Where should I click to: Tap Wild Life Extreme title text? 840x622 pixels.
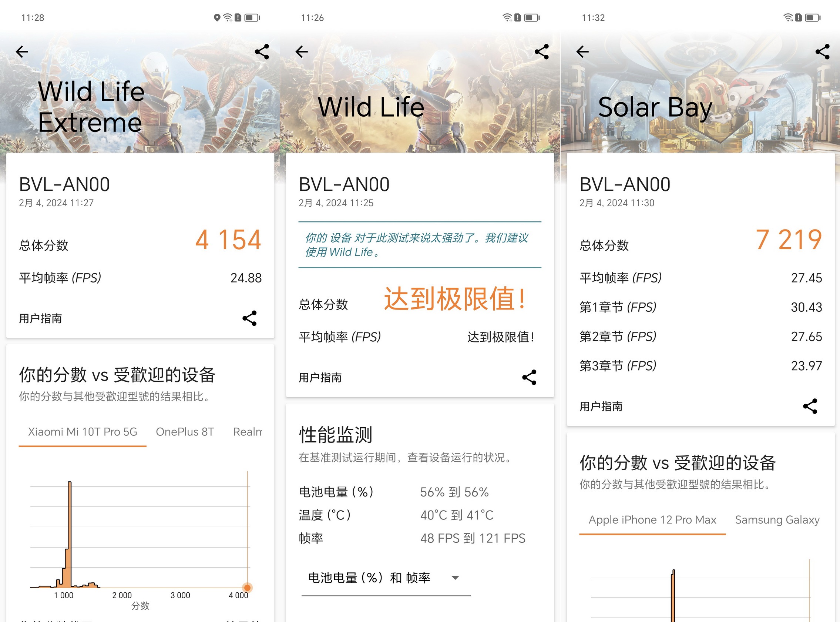[x=91, y=107]
